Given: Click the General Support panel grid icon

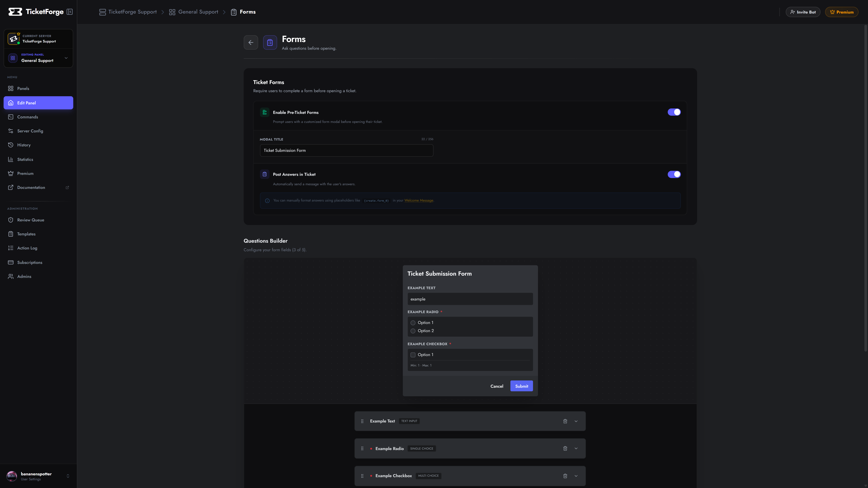Looking at the screenshot, I should 13,58.
